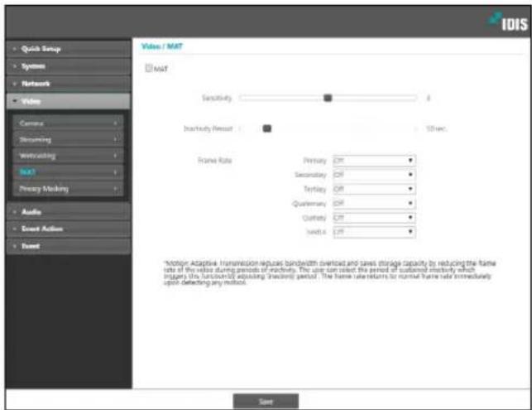The height and width of the screenshot is (410, 532).
Task: Expand the System menu
Action: [68, 66]
